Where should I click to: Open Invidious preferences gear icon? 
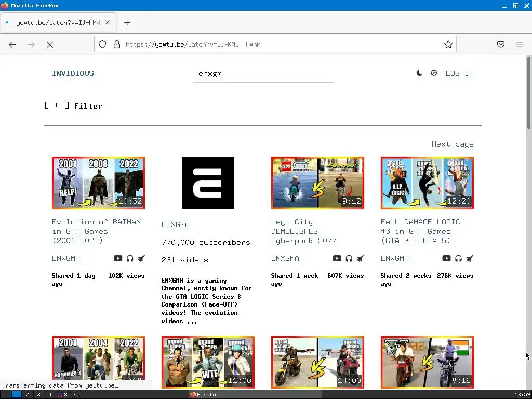pos(434,73)
